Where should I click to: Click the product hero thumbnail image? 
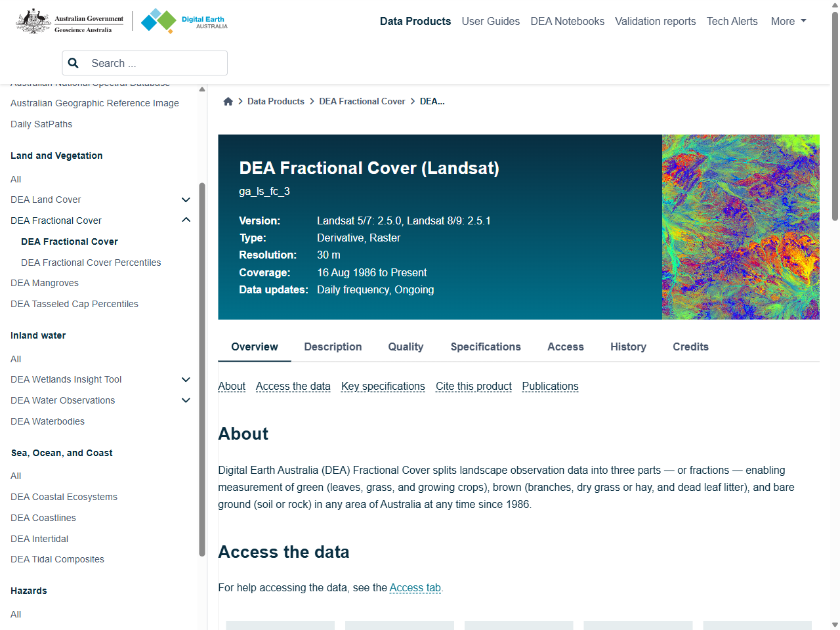741,227
